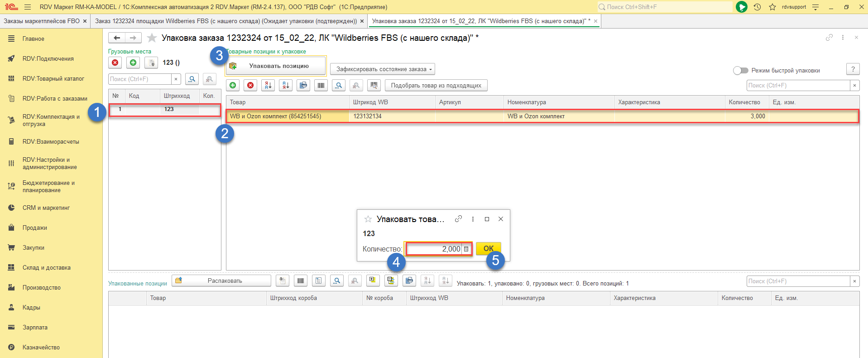Close the Заказ 1232324 площадки tab
868x358 pixels.
coord(362,21)
